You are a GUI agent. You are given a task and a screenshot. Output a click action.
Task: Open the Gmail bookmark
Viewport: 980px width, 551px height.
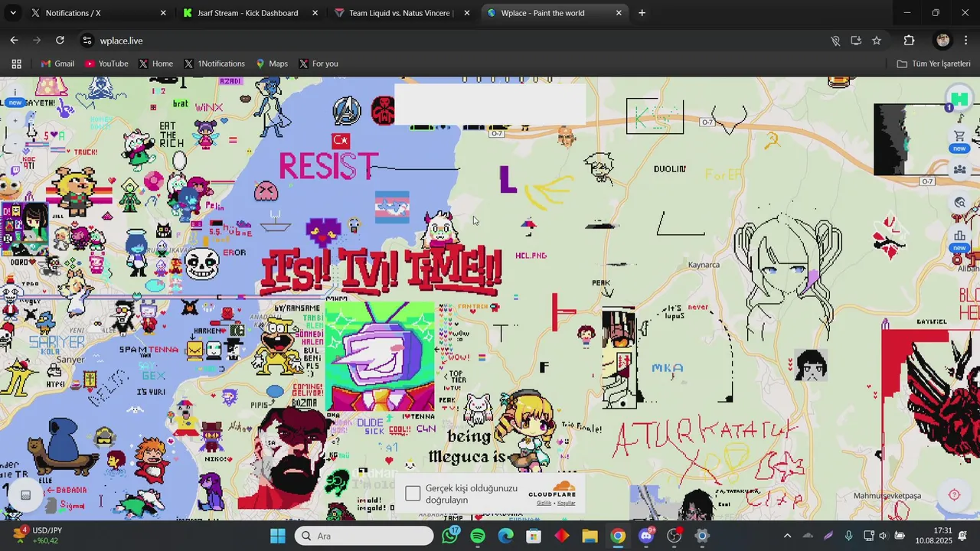point(57,64)
